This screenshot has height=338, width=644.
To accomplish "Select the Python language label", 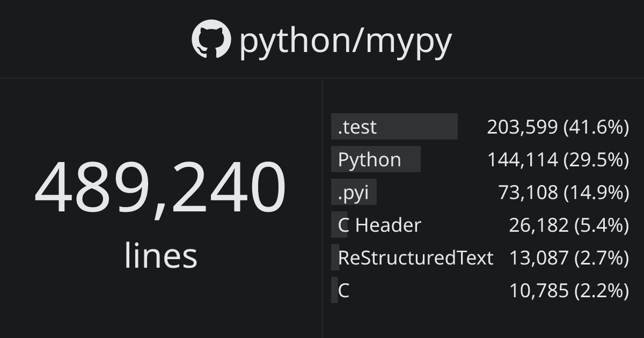I will [x=369, y=160].
